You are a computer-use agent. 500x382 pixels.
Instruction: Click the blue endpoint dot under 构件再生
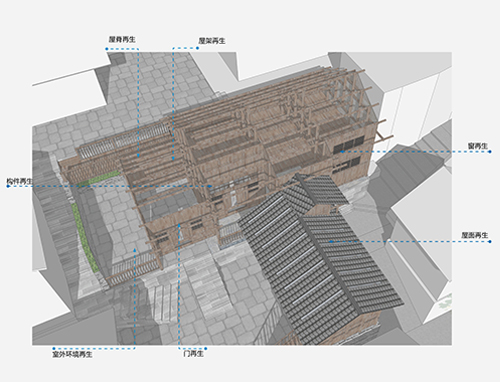(8, 186)
